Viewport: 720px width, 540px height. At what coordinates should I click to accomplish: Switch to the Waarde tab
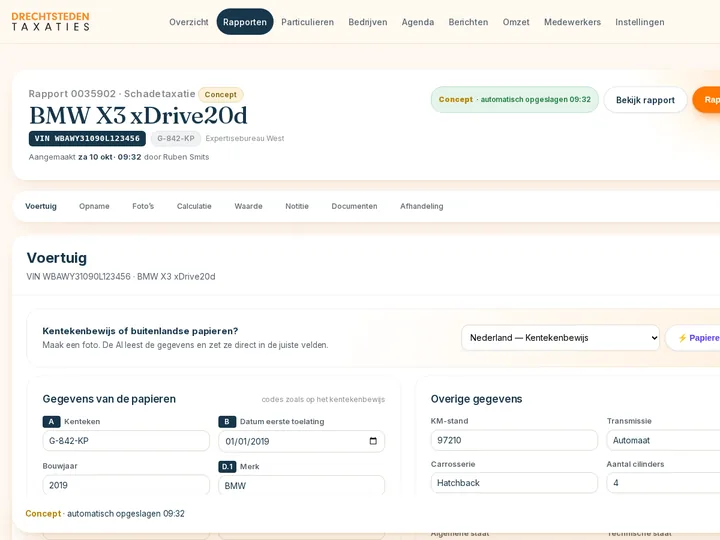(248, 206)
